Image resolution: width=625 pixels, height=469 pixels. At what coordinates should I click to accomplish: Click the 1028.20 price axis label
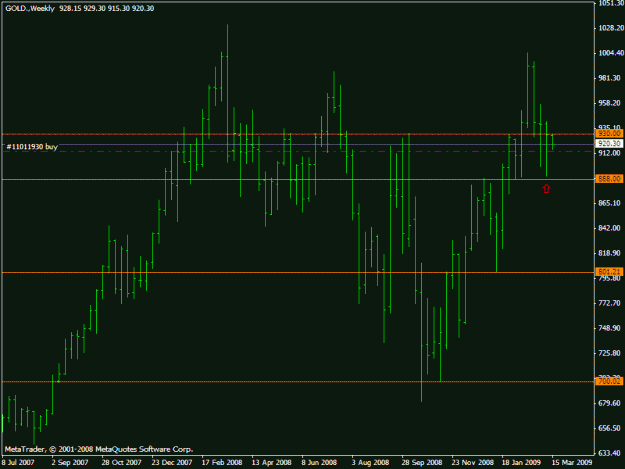point(611,28)
